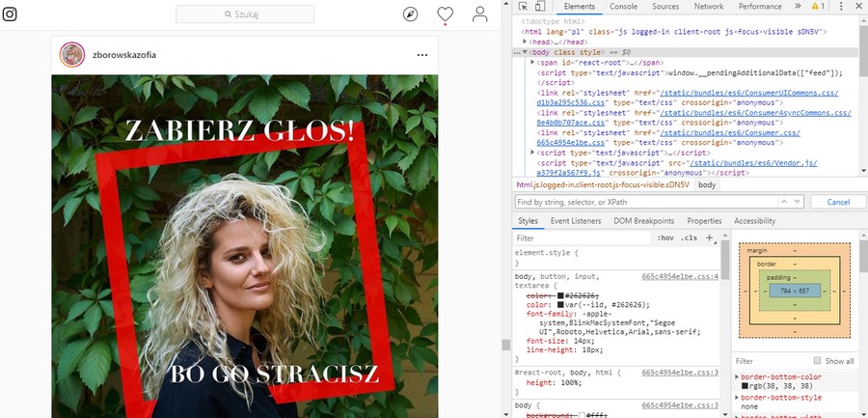
Task: Click rgb(38, 38, 38) color swatch
Action: click(745, 386)
